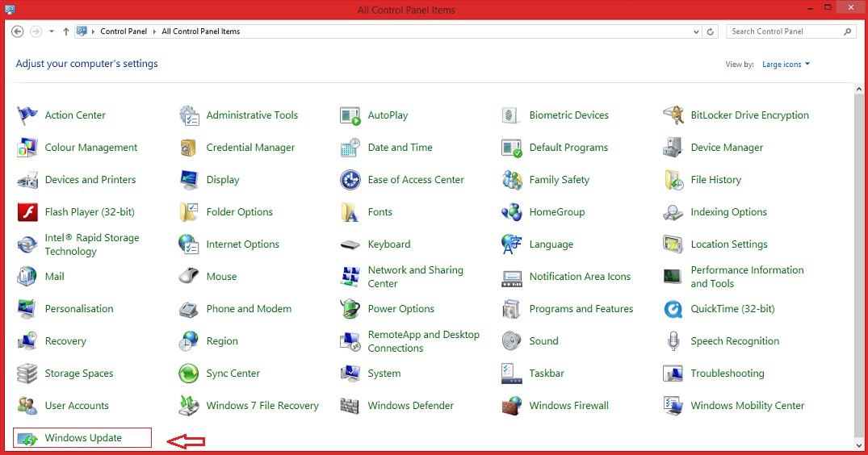The width and height of the screenshot is (868, 455).
Task: Click the BitLocker Drive Encryption keys icon
Action: [x=673, y=115]
